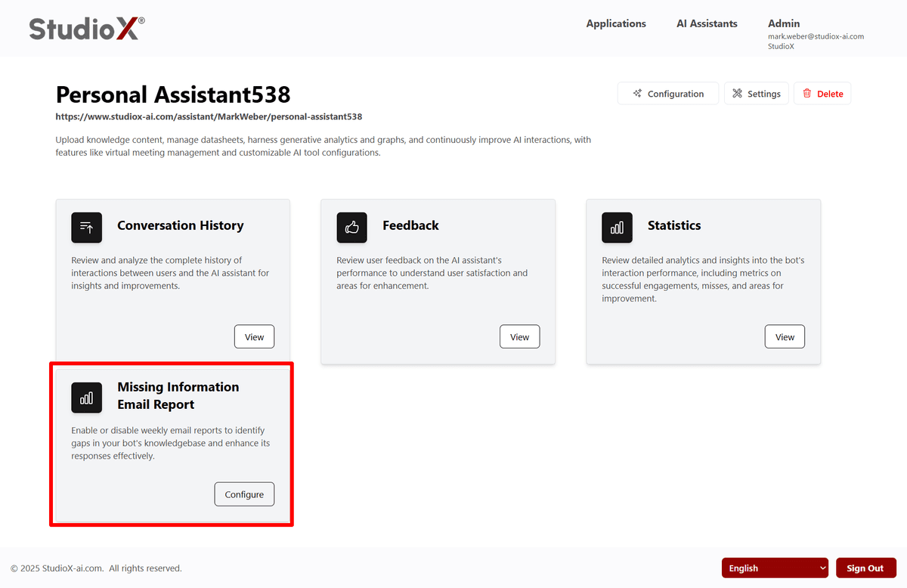Open the Applications menu
This screenshot has height=588, width=907.
(616, 23)
